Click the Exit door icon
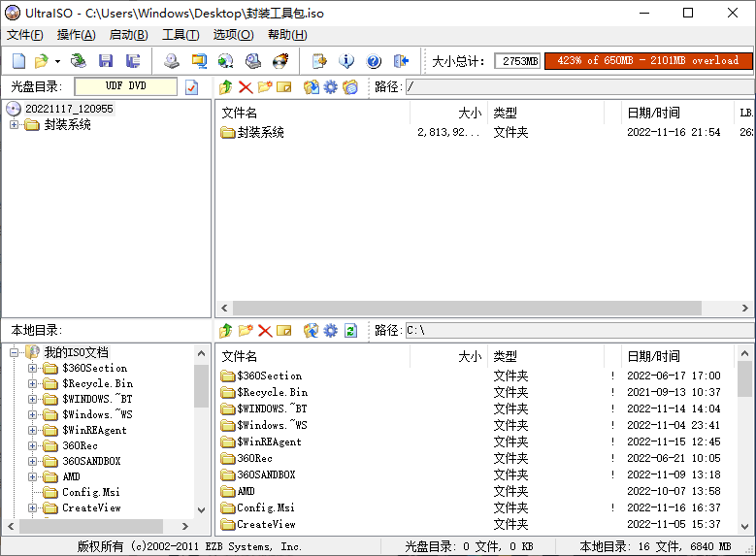This screenshot has height=556, width=756. pos(401,61)
